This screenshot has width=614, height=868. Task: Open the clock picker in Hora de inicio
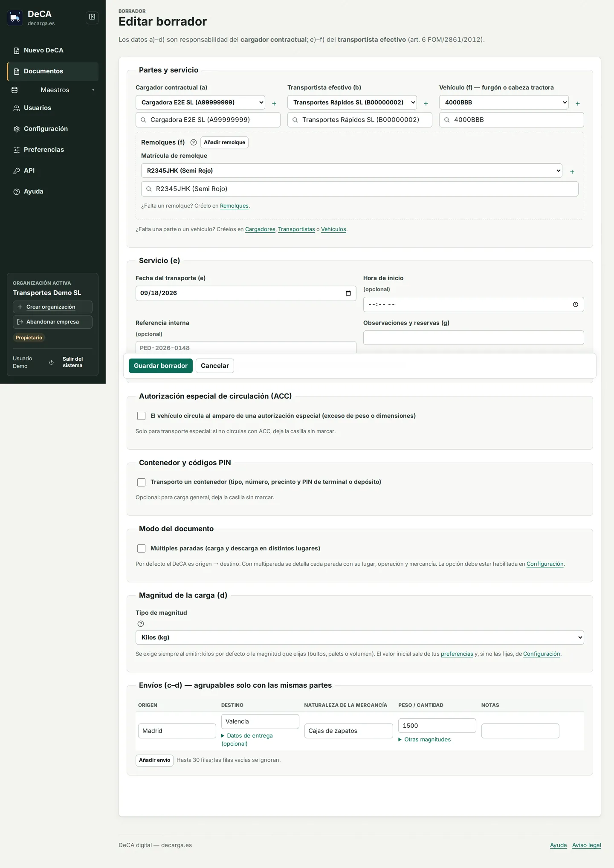click(x=576, y=304)
